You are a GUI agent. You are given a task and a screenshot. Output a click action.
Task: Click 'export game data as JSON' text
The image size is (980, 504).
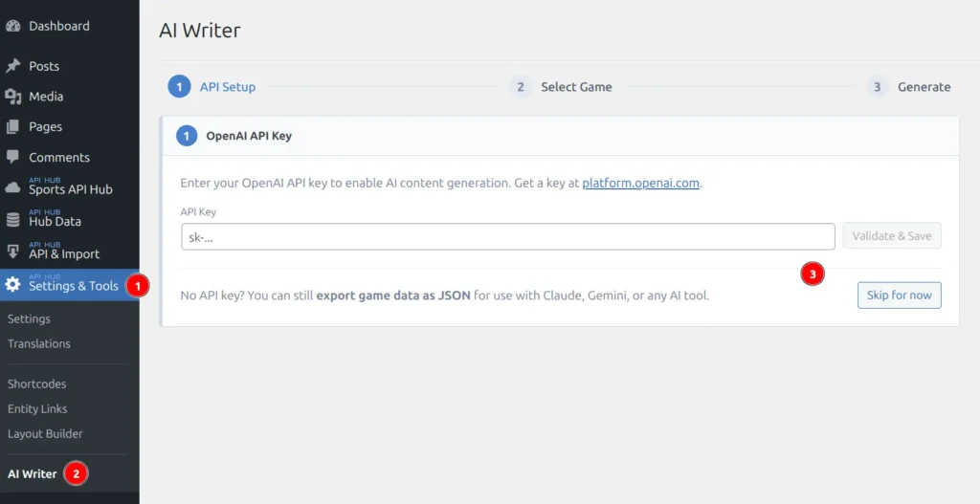(393, 296)
